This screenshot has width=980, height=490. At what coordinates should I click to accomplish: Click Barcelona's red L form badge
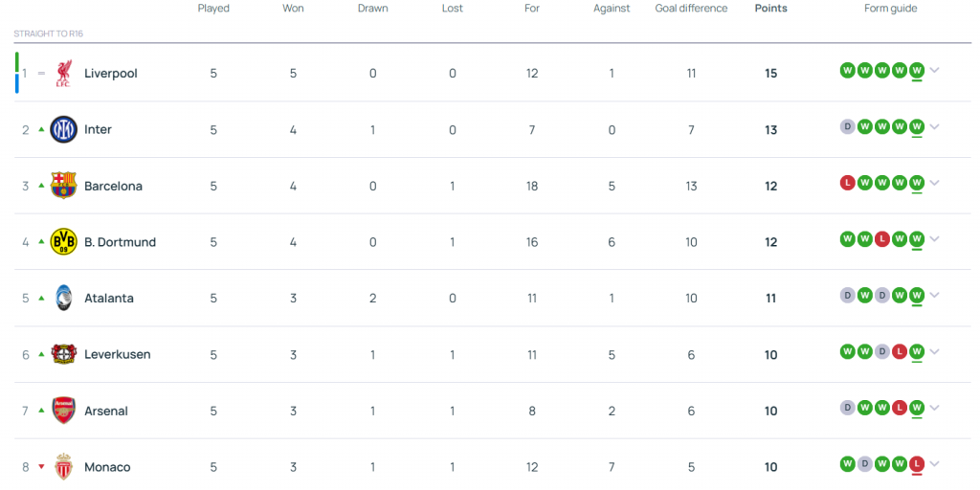click(x=848, y=183)
